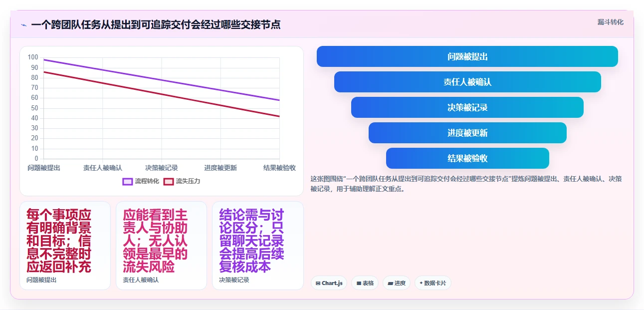Click the x-axis label 决策被记录
Viewport: 644px width, 310px height.
[162, 168]
